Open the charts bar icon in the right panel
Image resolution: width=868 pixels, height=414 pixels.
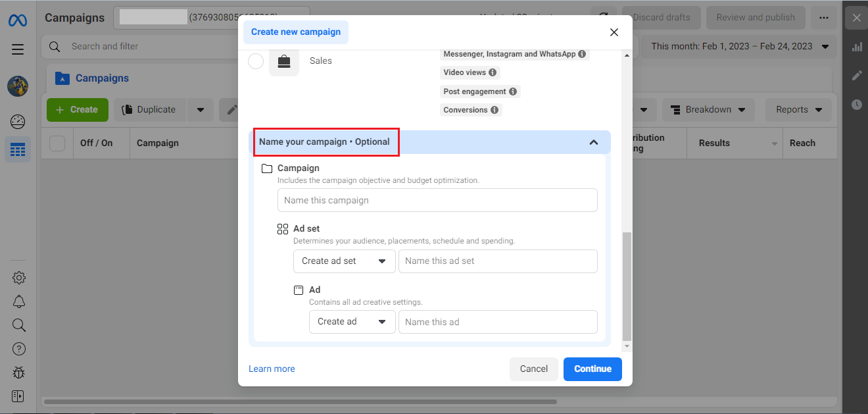[857, 47]
